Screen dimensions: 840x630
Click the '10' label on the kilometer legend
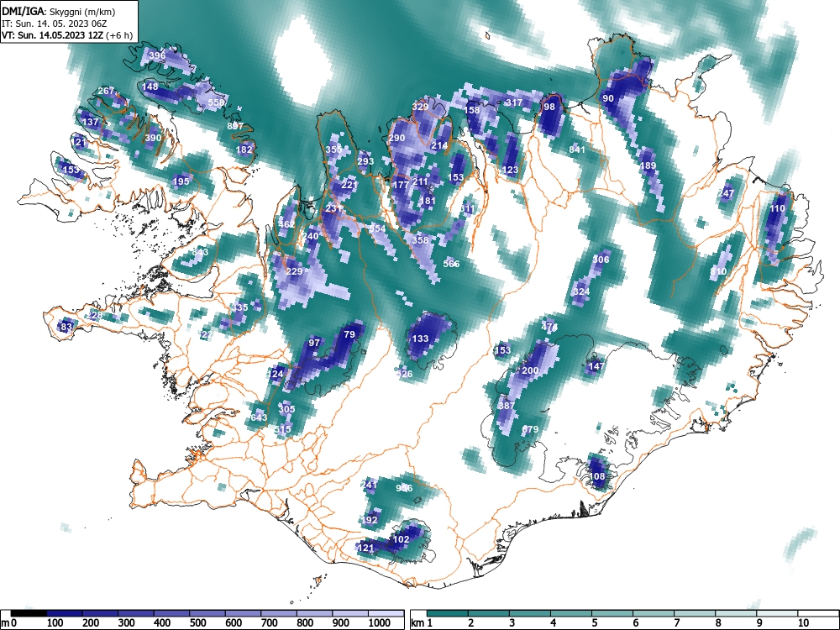coord(802,623)
